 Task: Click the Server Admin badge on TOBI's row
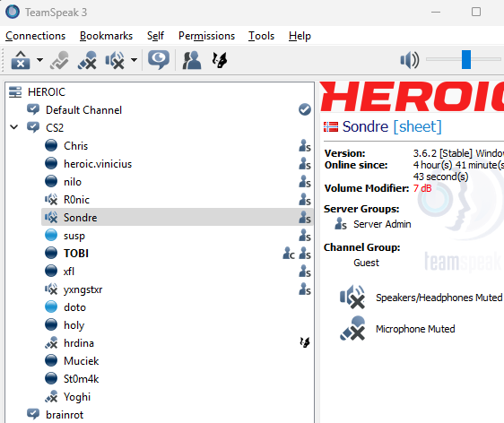point(305,254)
